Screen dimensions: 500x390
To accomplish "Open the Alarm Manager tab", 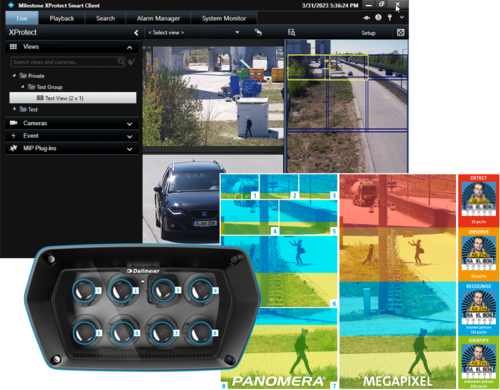I will click(158, 18).
